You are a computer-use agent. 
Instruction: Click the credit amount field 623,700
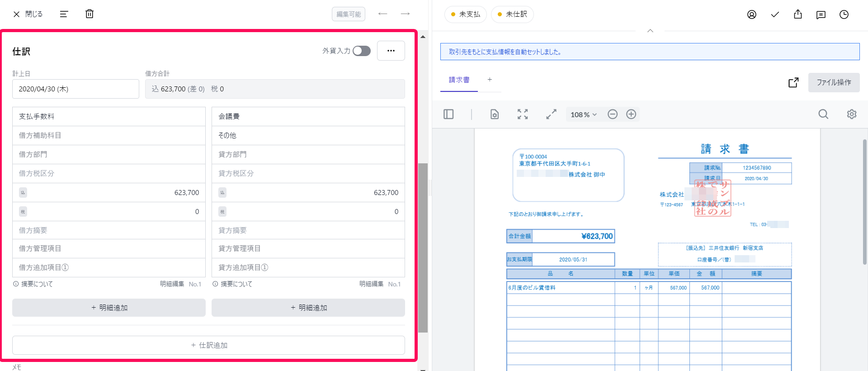point(308,192)
